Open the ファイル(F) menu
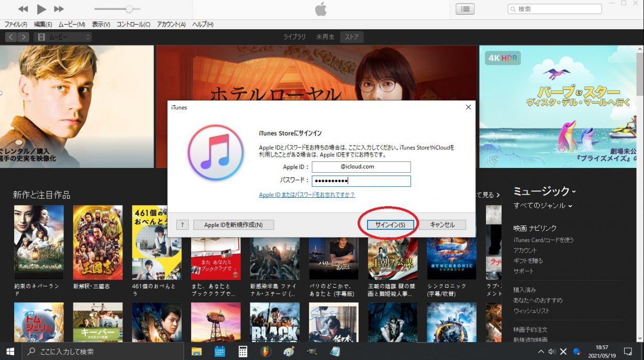Viewport: 644px width, 360px height. pyautogui.click(x=16, y=25)
